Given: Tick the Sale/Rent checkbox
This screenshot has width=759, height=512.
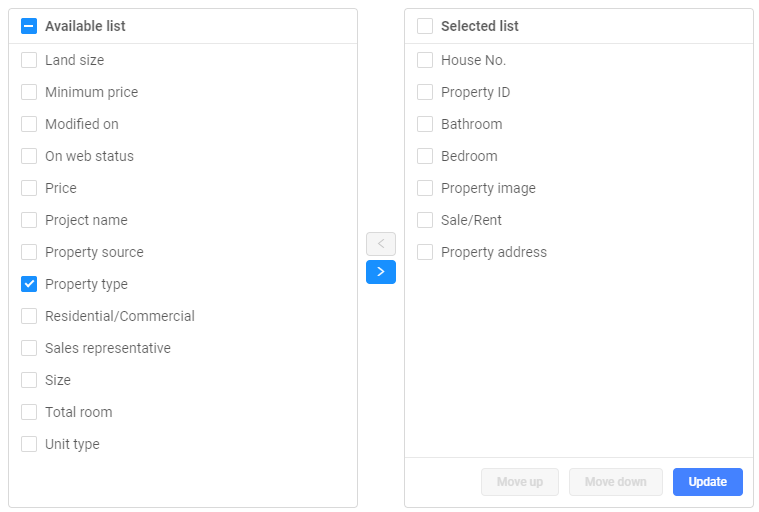Looking at the screenshot, I should [425, 220].
